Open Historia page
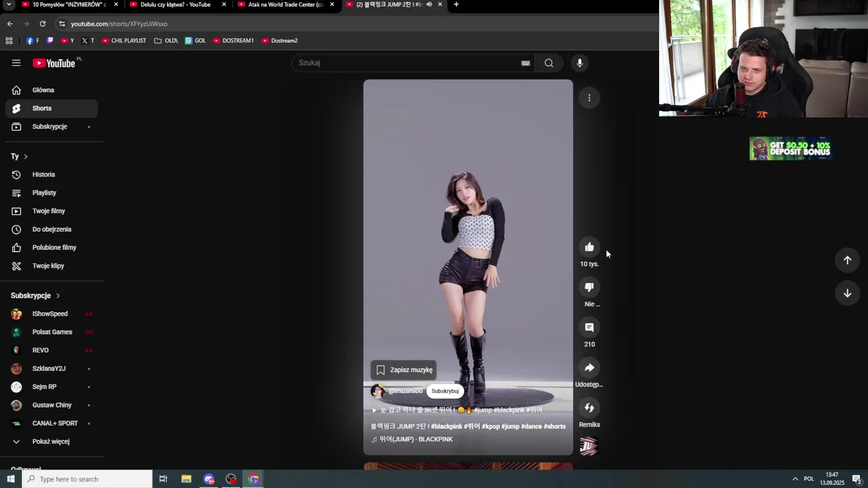The image size is (868, 488). tap(52, 175)
